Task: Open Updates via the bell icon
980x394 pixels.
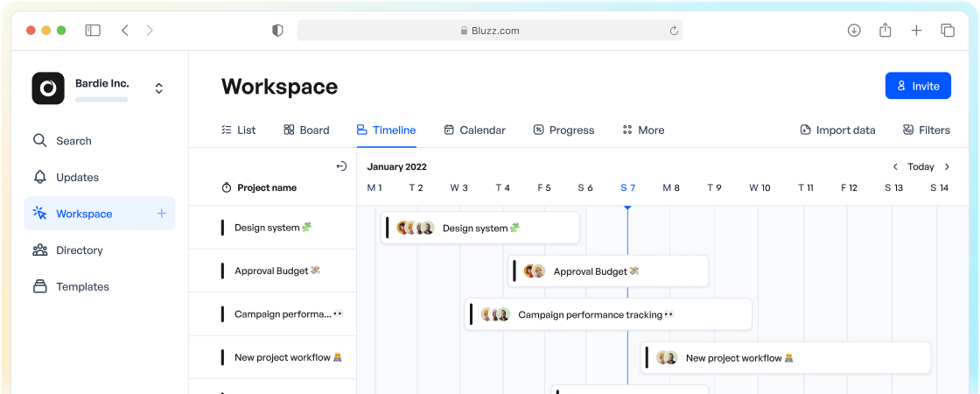Action: [x=40, y=177]
